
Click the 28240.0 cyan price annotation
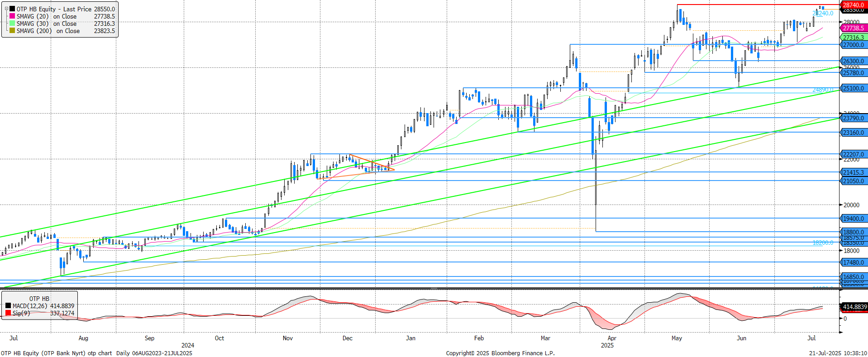tap(823, 13)
